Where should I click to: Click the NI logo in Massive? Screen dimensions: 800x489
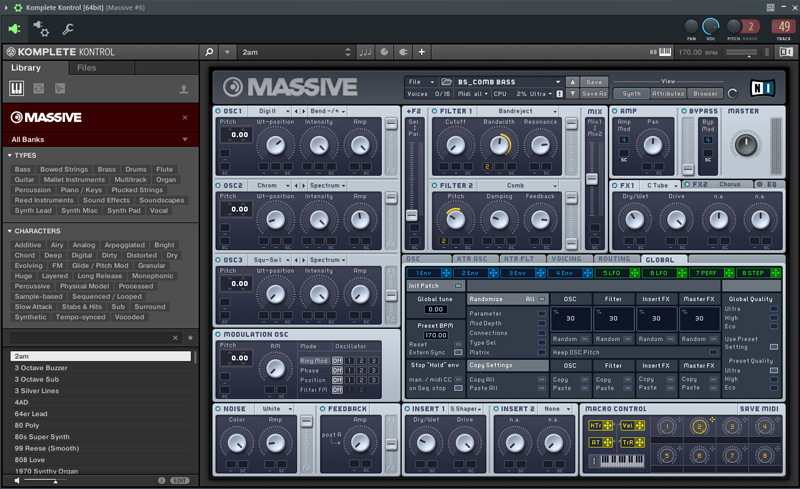(763, 88)
